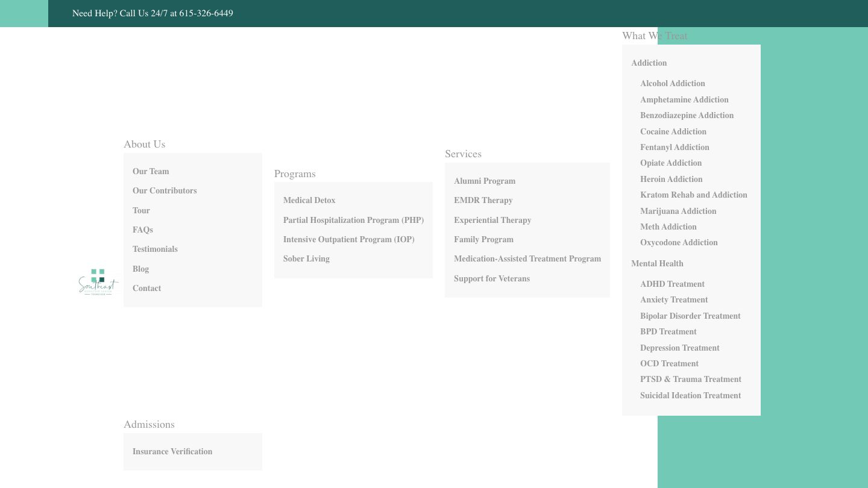Go to Insurance Verification
This screenshot has width=868, height=488.
[x=172, y=451]
